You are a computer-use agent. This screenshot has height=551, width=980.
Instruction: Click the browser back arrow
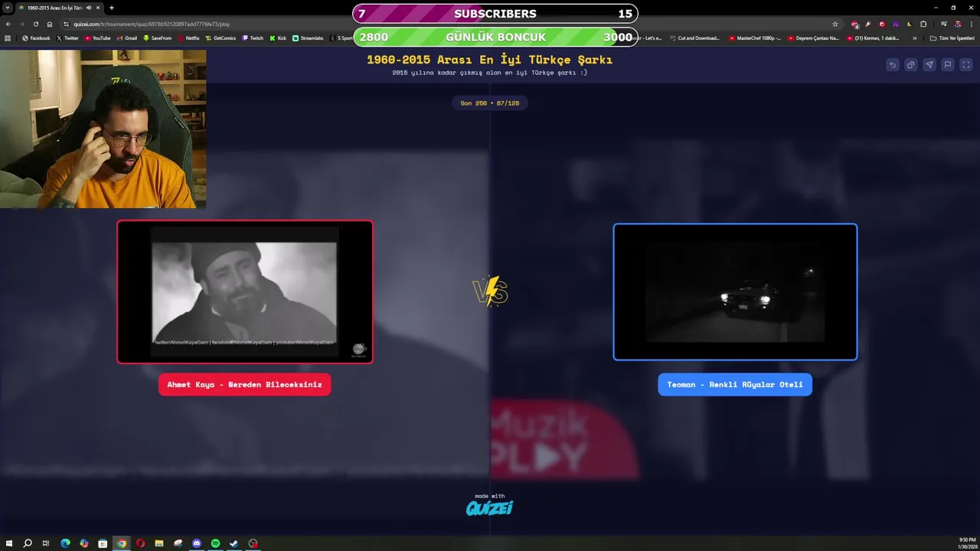pyautogui.click(x=8, y=24)
